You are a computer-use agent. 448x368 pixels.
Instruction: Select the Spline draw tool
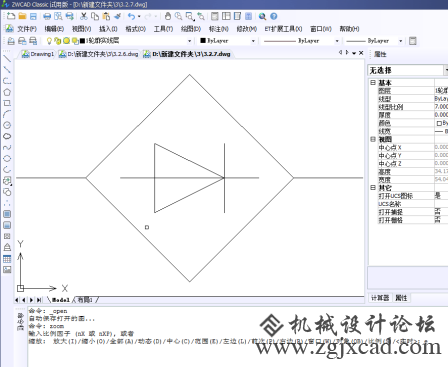coord(7,147)
